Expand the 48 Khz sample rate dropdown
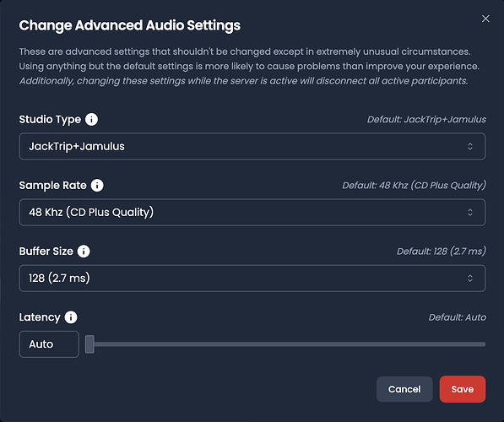 point(252,212)
